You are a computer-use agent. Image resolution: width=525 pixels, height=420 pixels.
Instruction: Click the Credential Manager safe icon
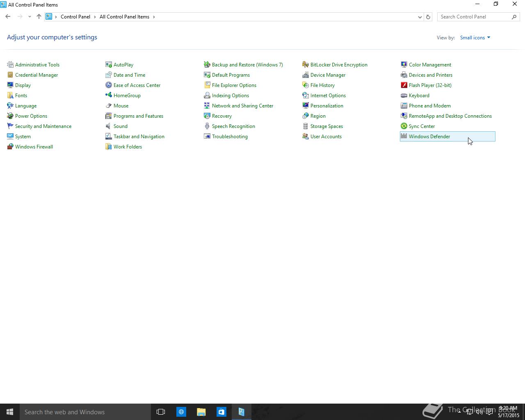pos(10,75)
